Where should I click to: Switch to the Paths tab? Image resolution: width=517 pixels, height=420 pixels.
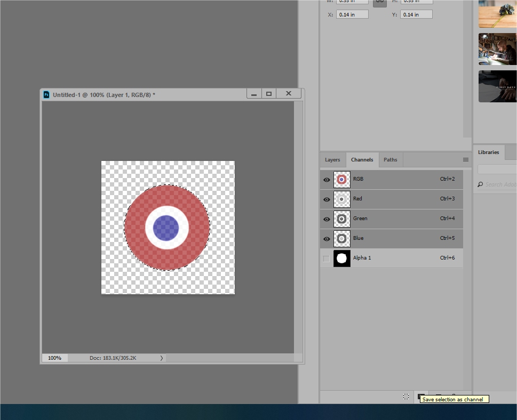pyautogui.click(x=391, y=160)
